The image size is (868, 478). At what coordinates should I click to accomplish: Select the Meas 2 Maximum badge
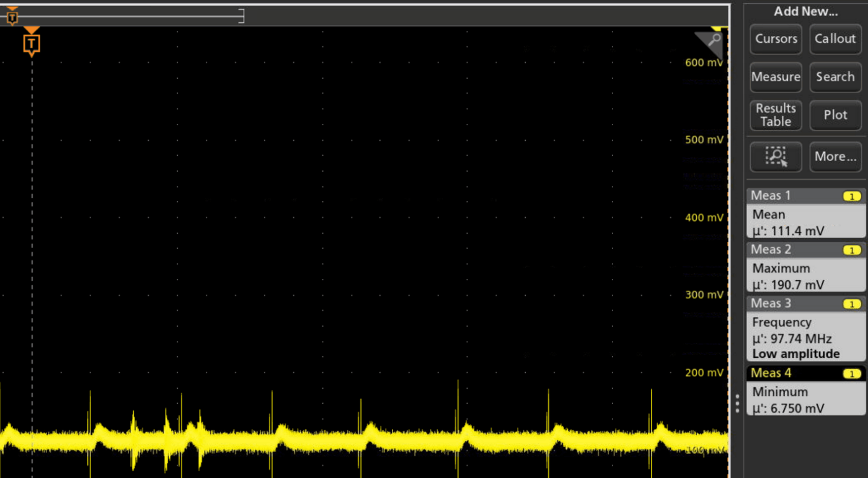806,267
